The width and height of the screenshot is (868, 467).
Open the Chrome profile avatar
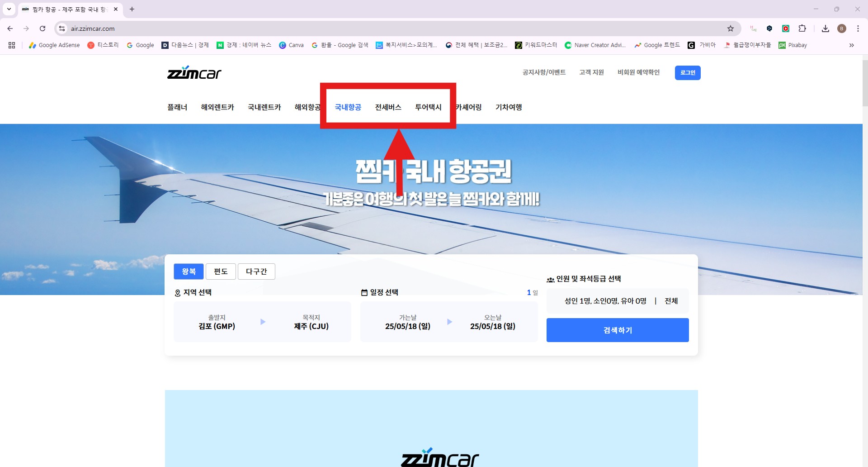pyautogui.click(x=842, y=28)
